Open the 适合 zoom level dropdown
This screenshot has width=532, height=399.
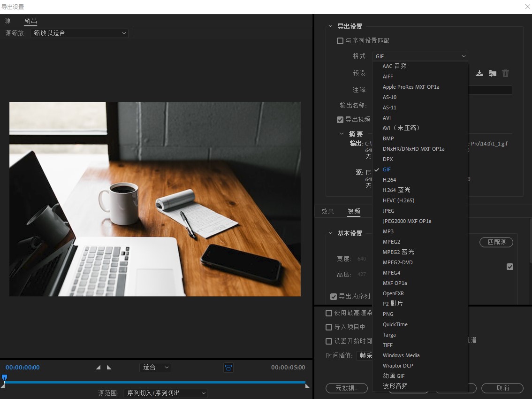155,368
